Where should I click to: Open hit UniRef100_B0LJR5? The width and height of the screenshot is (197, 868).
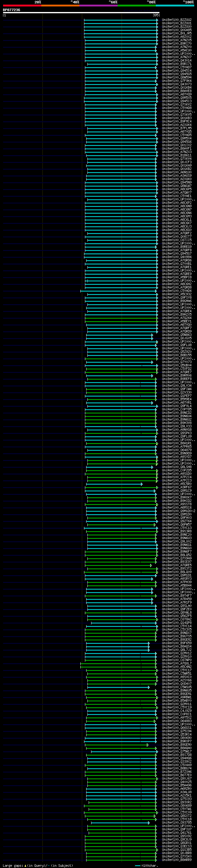pyautogui.click(x=177, y=33)
